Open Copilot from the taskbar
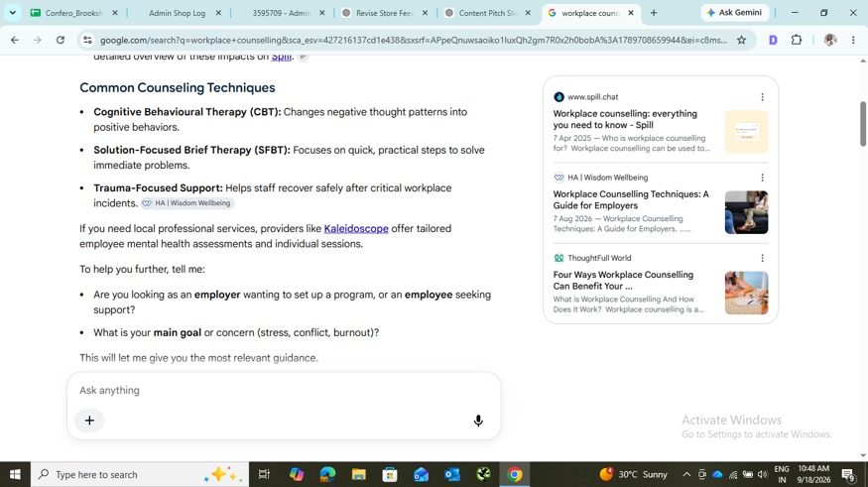Image resolution: width=868 pixels, height=487 pixels. click(297, 474)
